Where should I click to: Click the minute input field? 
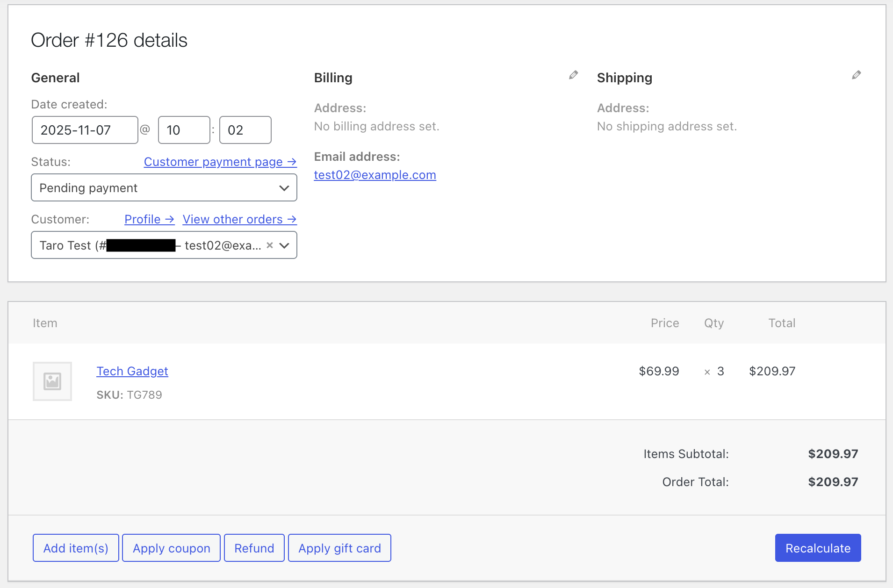(245, 130)
